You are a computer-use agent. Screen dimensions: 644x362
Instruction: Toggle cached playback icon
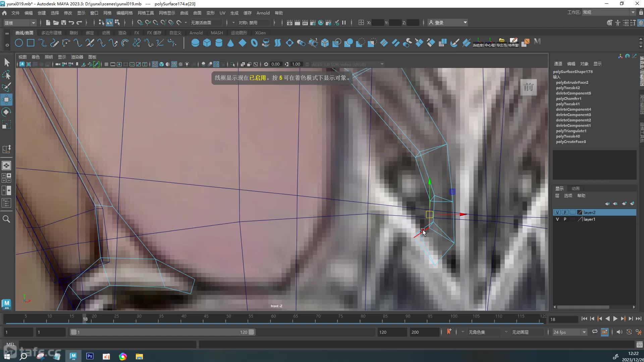[x=605, y=332]
